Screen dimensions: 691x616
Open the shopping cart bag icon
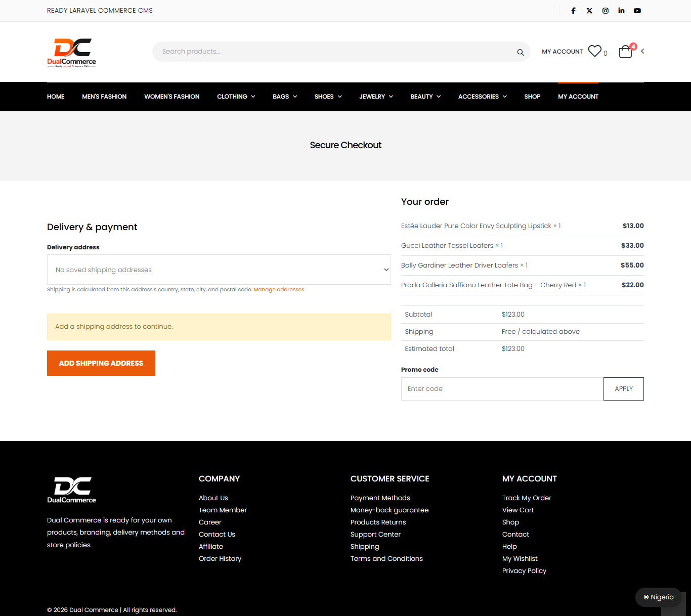(626, 52)
